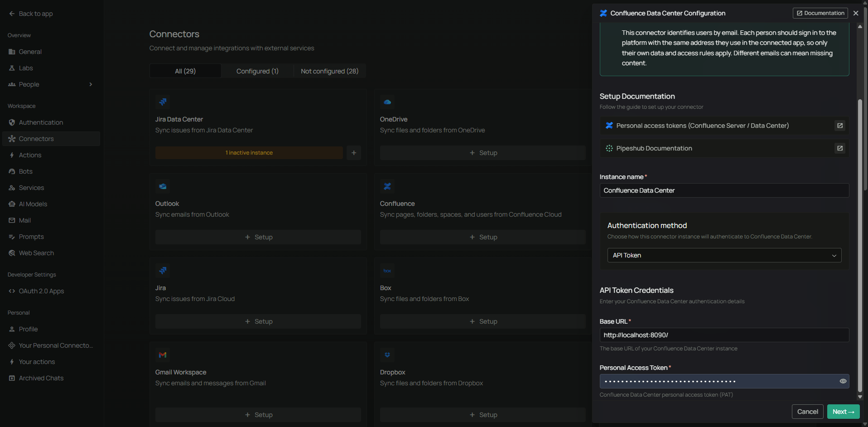Open Connectors in the sidebar
Image resolution: width=868 pixels, height=427 pixels.
[x=51, y=139]
